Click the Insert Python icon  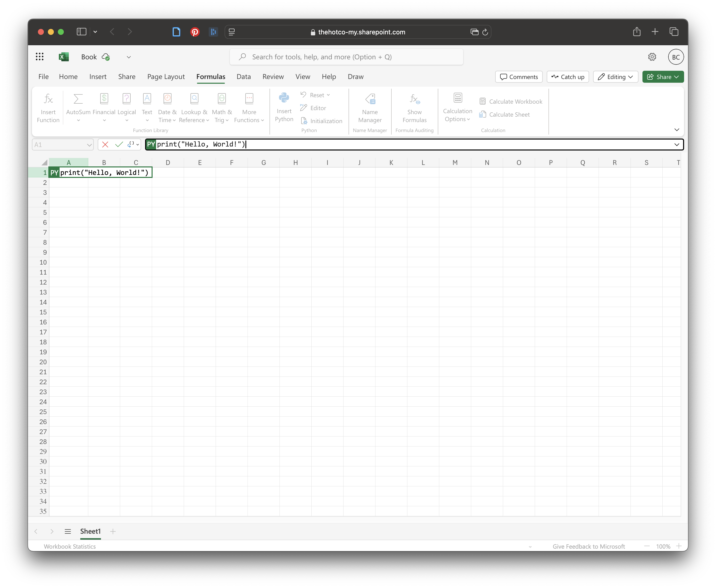pos(284,98)
